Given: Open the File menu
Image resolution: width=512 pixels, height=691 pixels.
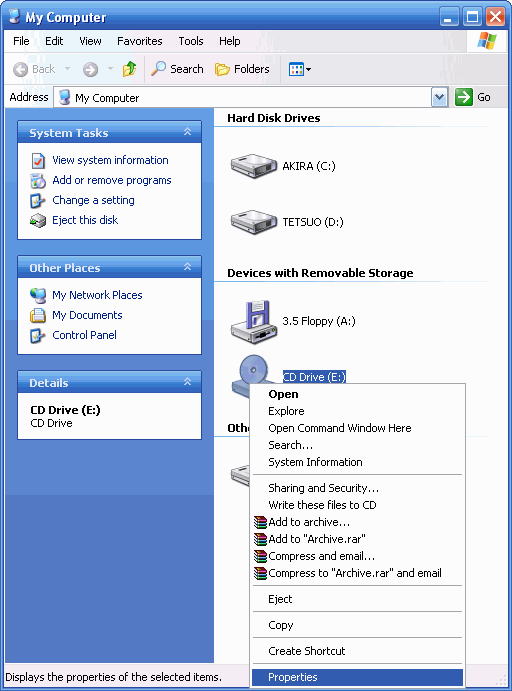Looking at the screenshot, I should 21,41.
